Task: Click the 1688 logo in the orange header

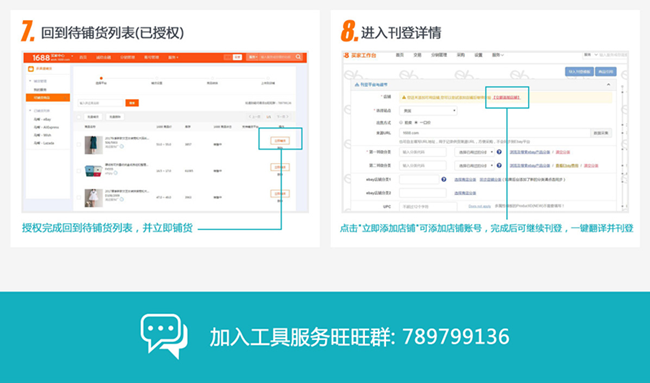Action: tap(41, 57)
